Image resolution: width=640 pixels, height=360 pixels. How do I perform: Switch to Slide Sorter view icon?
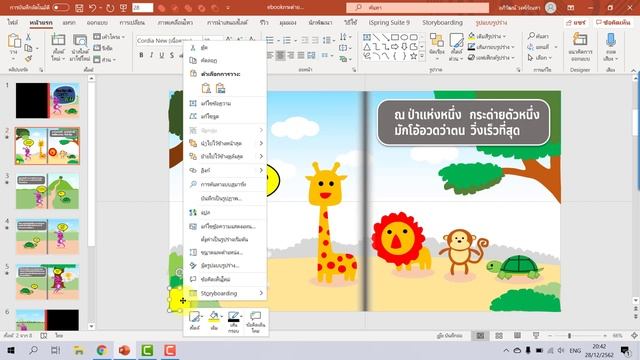[x=499, y=336]
